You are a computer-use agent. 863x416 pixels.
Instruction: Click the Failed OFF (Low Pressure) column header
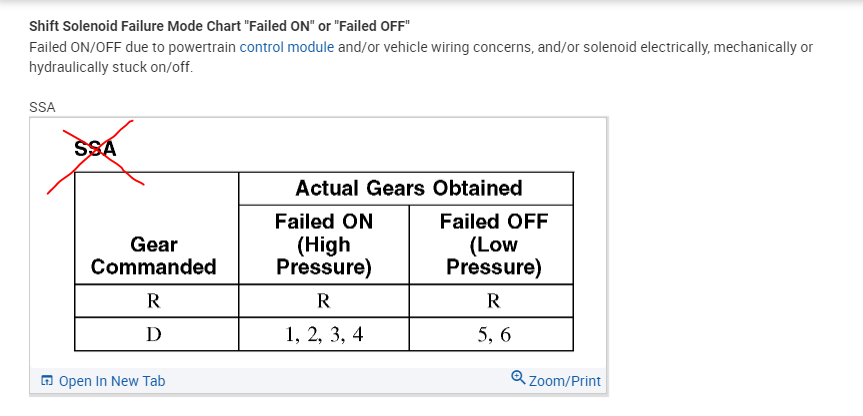pyautogui.click(x=493, y=244)
